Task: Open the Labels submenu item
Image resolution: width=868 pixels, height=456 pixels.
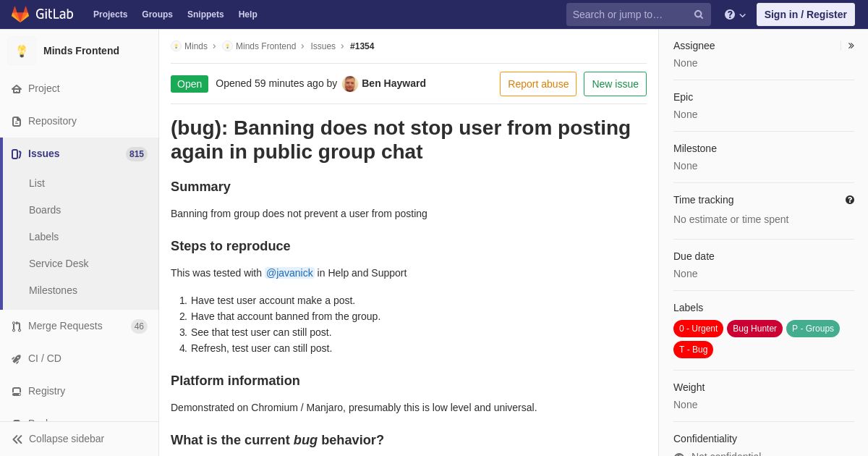Action: (x=43, y=237)
